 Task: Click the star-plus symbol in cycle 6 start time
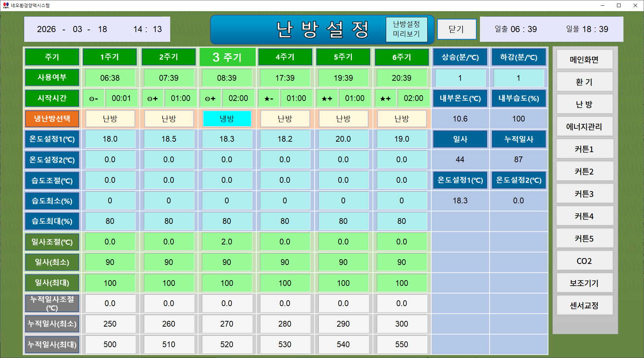coord(385,98)
